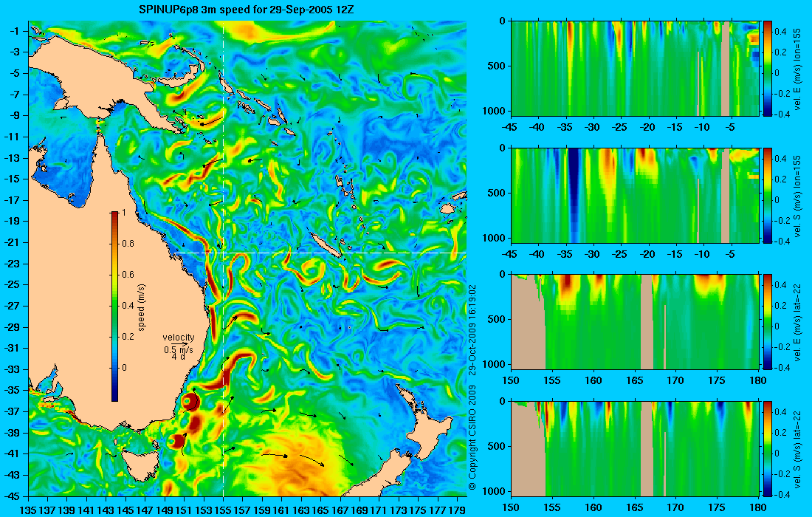The width and height of the screenshot is (812, 517).
Task: Click the speed (m/s) color bar over Australia
Action: [x=114, y=307]
